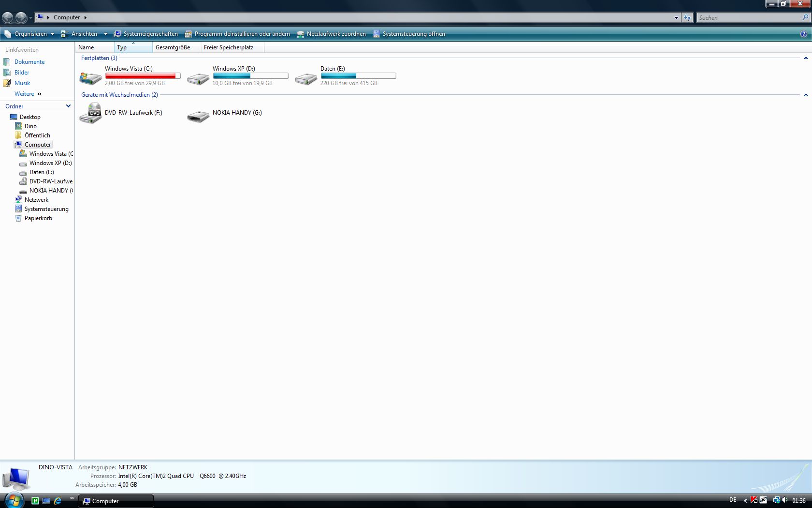Open recent pages dropdown beside Forward button
The width and height of the screenshot is (812, 508).
click(31, 18)
